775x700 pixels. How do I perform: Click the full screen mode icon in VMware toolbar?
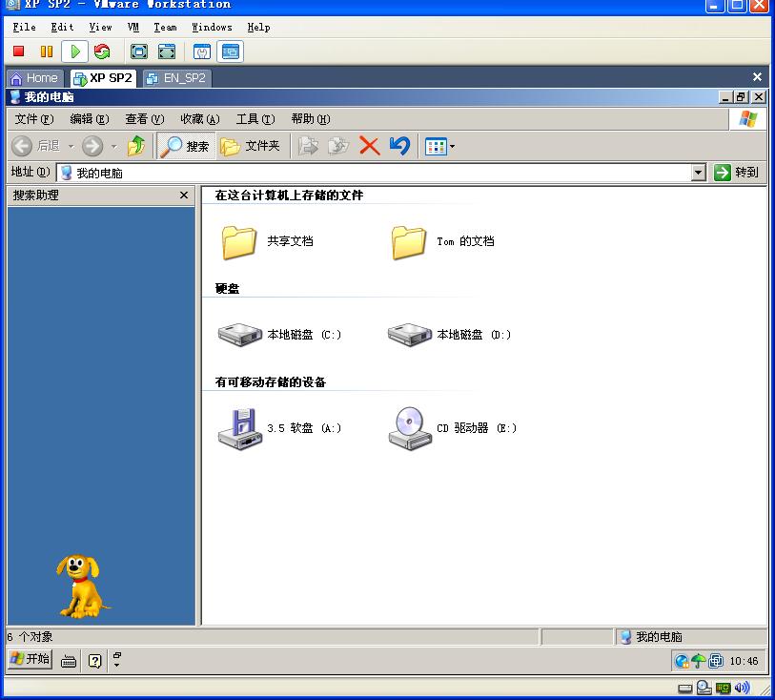point(139,51)
